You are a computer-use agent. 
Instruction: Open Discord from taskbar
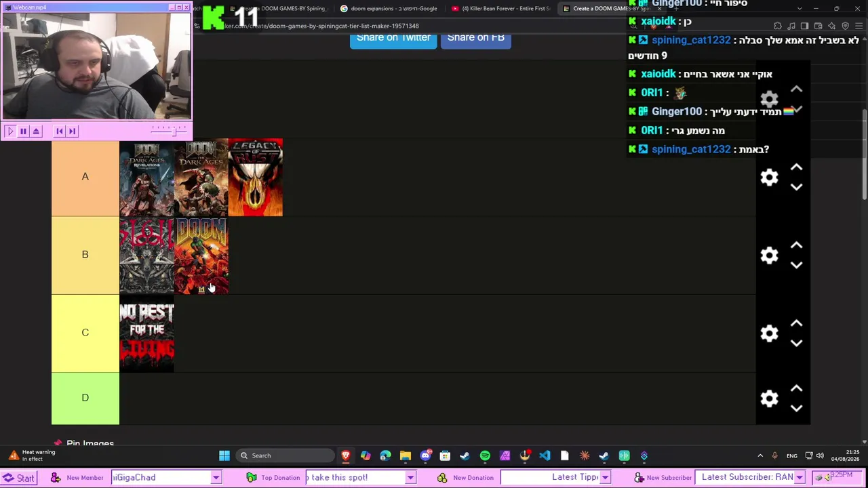tap(425, 455)
